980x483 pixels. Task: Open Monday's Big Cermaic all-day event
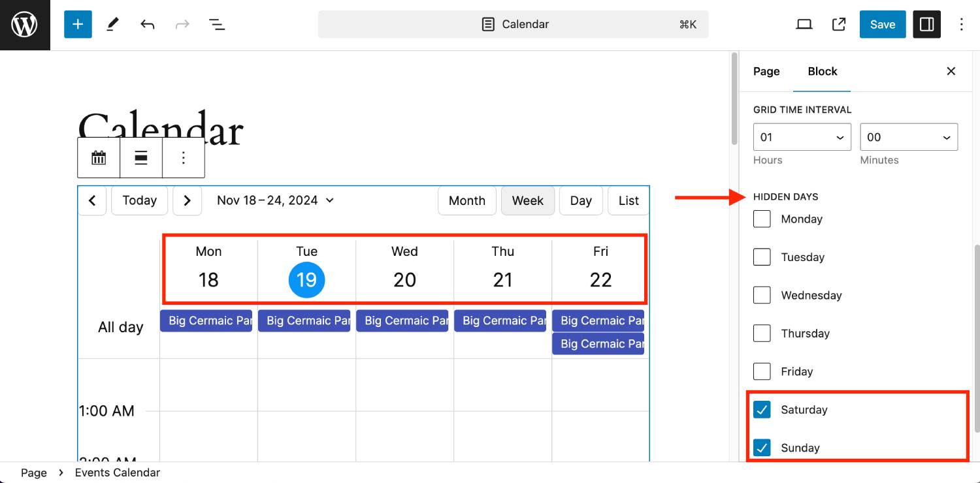click(206, 320)
